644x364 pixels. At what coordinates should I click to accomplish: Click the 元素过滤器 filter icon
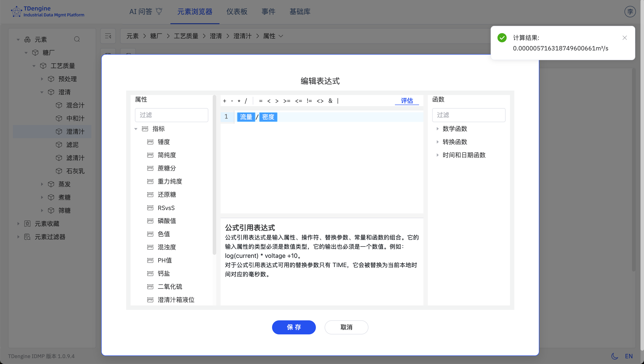[28, 237]
